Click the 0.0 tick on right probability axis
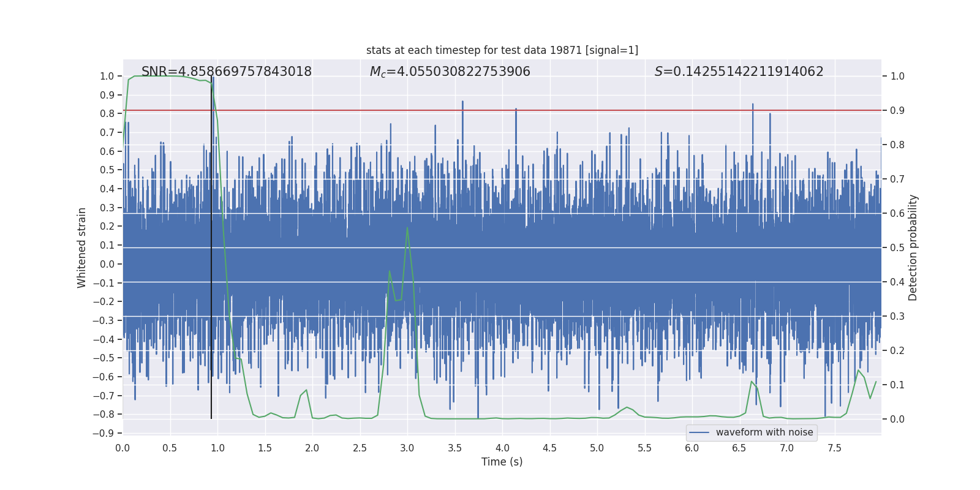980x490 pixels. click(897, 420)
